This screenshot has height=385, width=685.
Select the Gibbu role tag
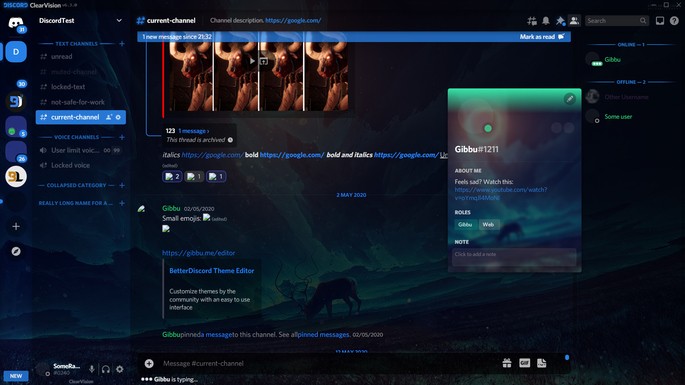coord(465,225)
